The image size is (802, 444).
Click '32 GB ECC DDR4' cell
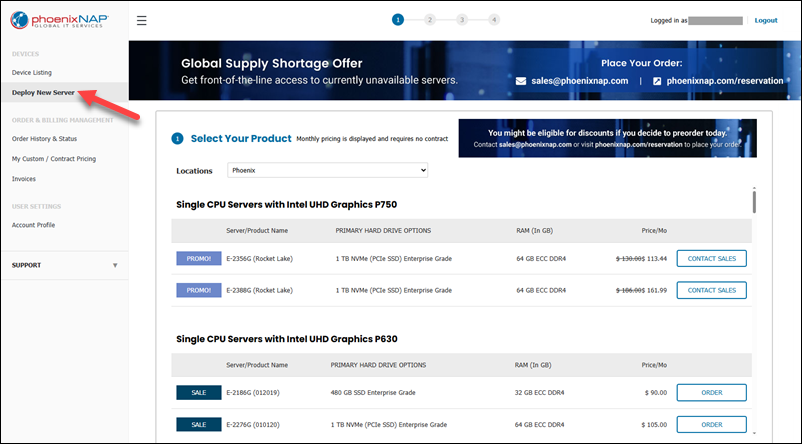pyautogui.click(x=539, y=393)
